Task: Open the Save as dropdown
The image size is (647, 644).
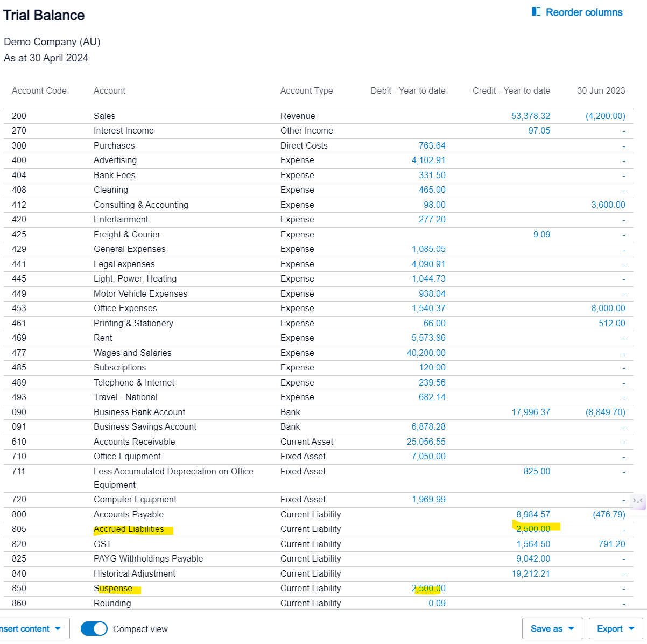Action: [x=552, y=628]
